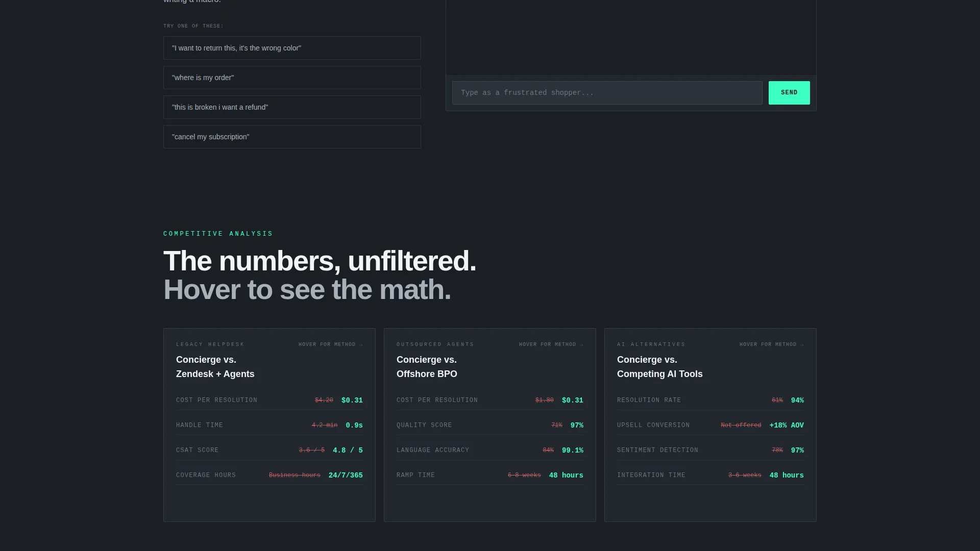This screenshot has width=980, height=551.
Task: Click the SEND button
Action: (789, 93)
